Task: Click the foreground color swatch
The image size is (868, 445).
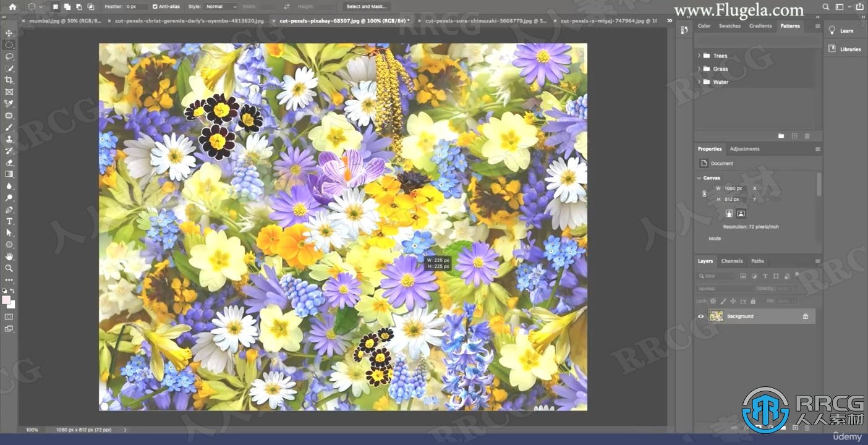Action: pyautogui.click(x=6, y=300)
